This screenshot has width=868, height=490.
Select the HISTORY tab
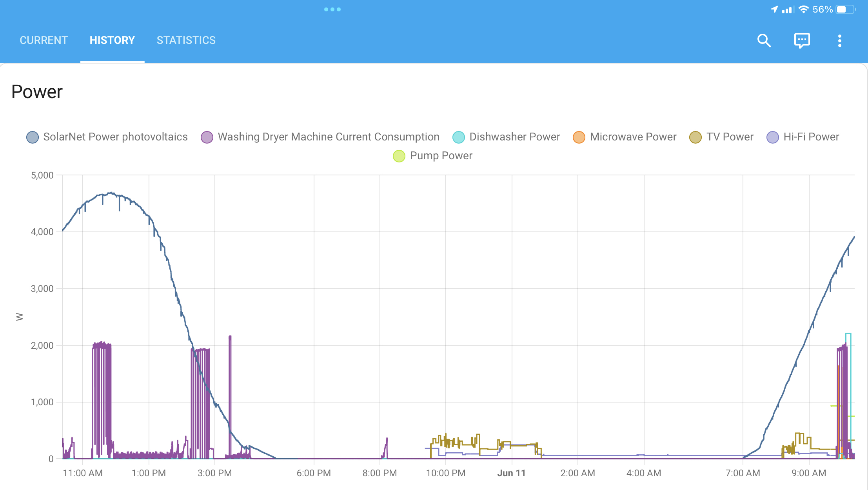click(x=112, y=40)
